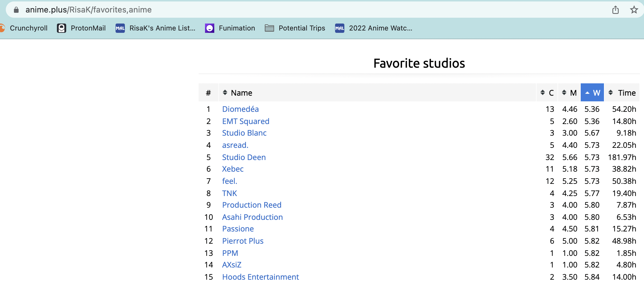Open the Studio Deen link
Screen dimensions: 644x282
pos(244,157)
